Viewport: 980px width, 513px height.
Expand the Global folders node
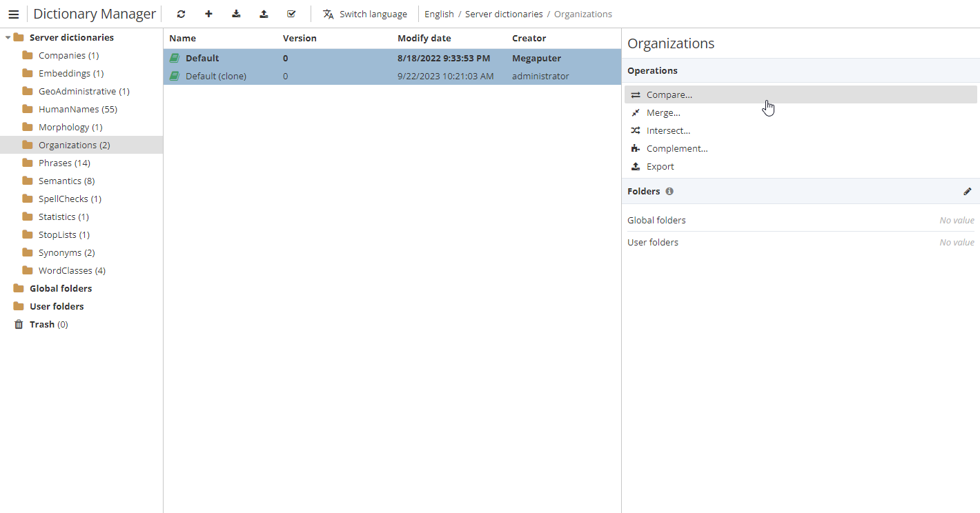click(61, 288)
